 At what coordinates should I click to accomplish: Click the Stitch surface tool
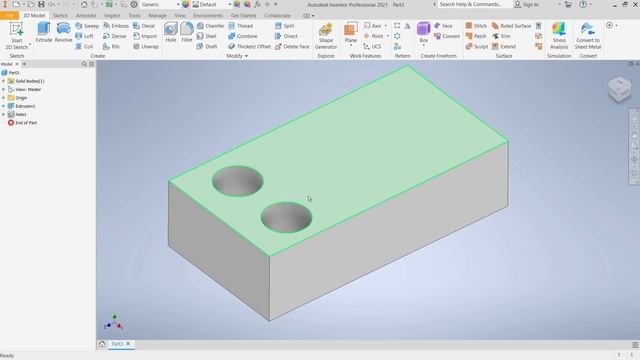(476, 26)
